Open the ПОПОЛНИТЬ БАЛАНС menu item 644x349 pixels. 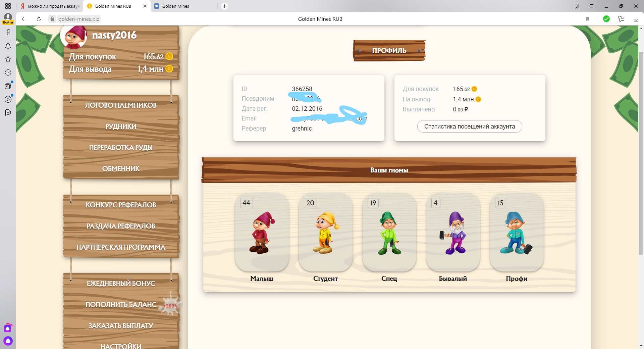click(x=121, y=305)
